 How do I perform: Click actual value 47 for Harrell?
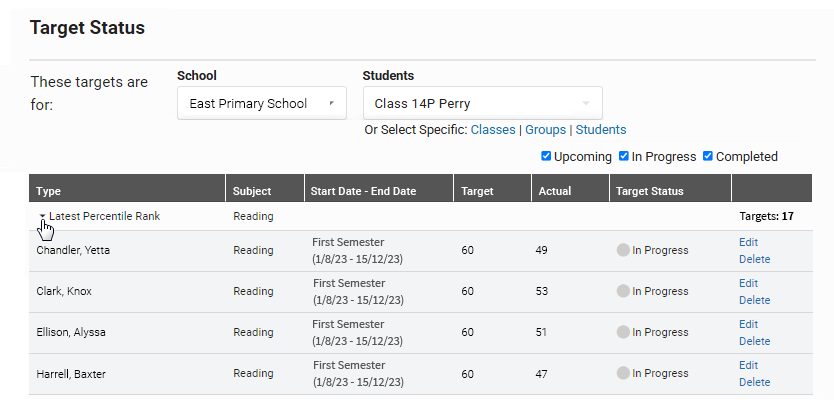point(541,373)
